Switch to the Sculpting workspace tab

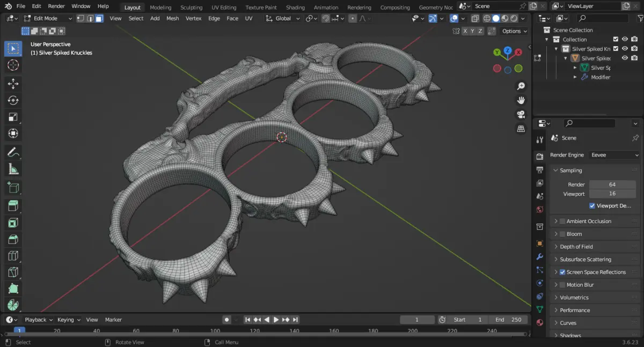(x=191, y=8)
